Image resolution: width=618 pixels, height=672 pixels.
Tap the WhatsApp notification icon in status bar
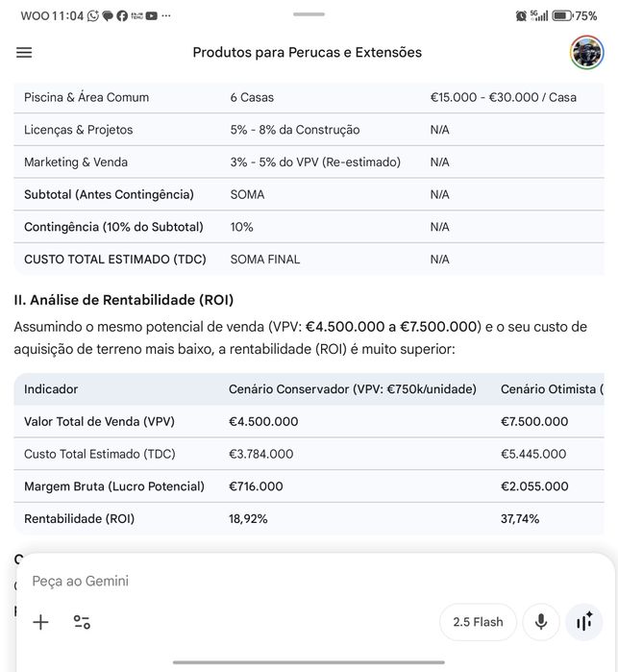point(93,16)
